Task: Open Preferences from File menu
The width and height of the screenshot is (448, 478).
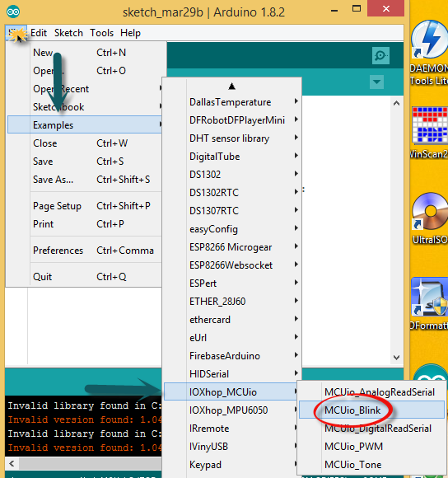Action: 85,251
